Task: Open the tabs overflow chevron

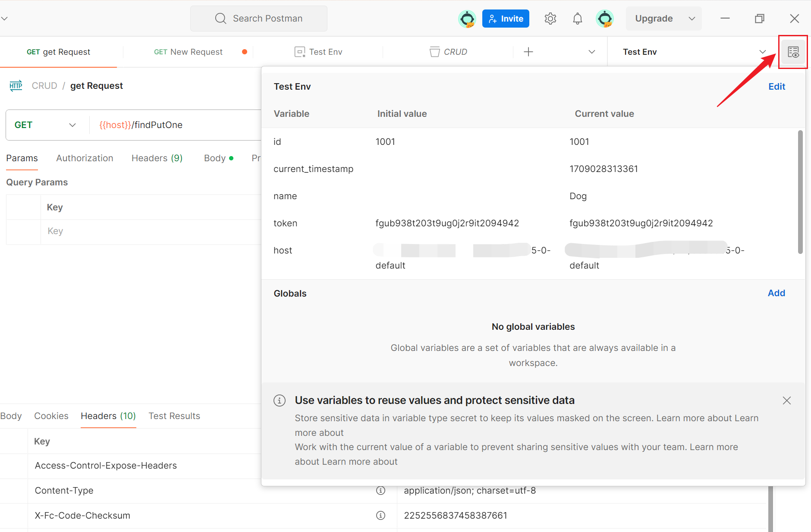Action: coord(592,52)
